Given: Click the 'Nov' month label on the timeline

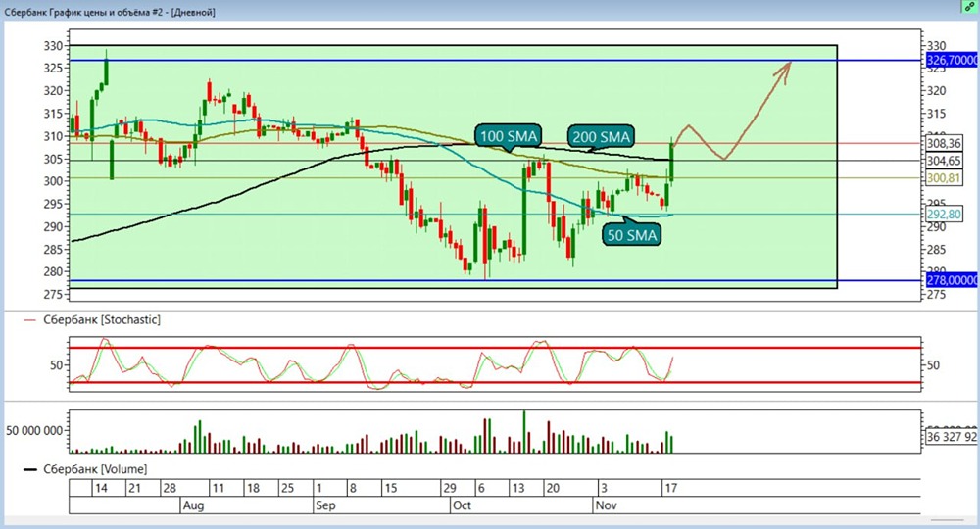Looking at the screenshot, I should click(606, 505).
